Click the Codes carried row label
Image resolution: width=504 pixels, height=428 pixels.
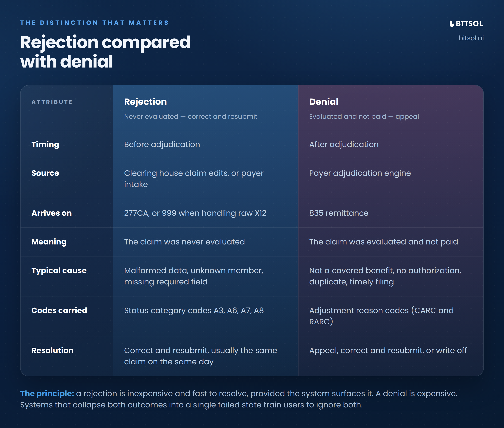[x=59, y=310]
